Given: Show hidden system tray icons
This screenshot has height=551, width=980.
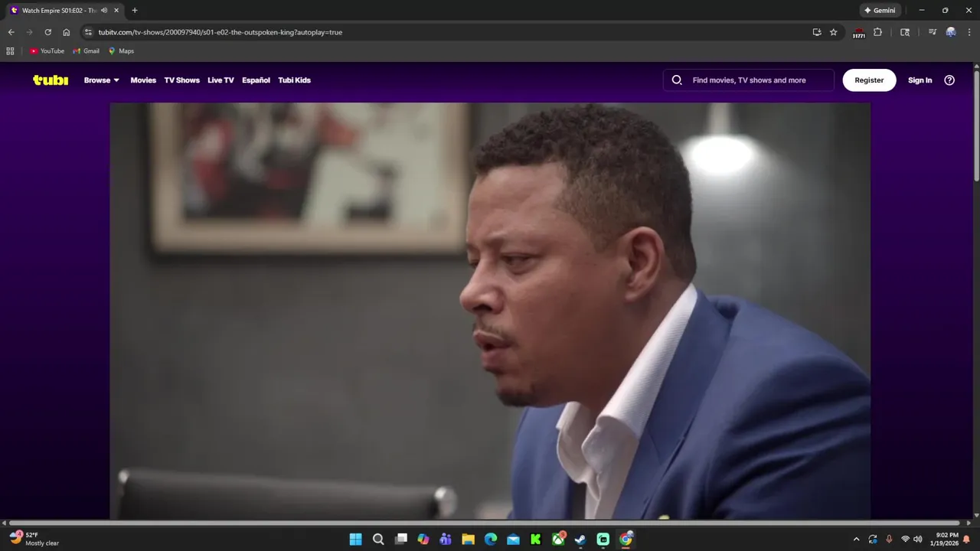Looking at the screenshot, I should [856, 540].
